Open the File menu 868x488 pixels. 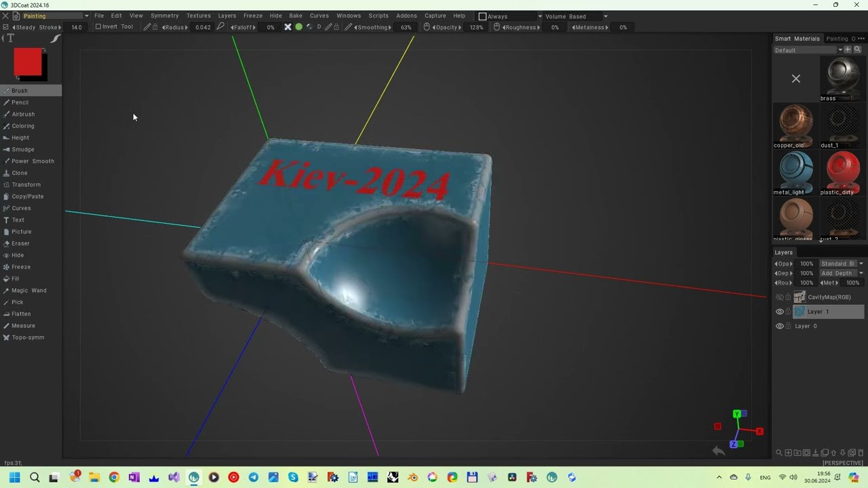coord(99,16)
